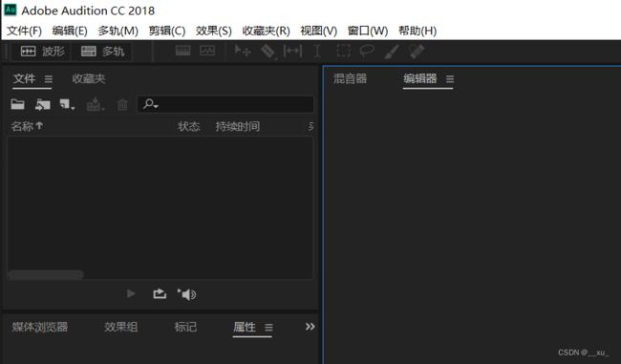Open the 剪辑(C) menu
This screenshot has height=364, width=621.
click(x=167, y=31)
